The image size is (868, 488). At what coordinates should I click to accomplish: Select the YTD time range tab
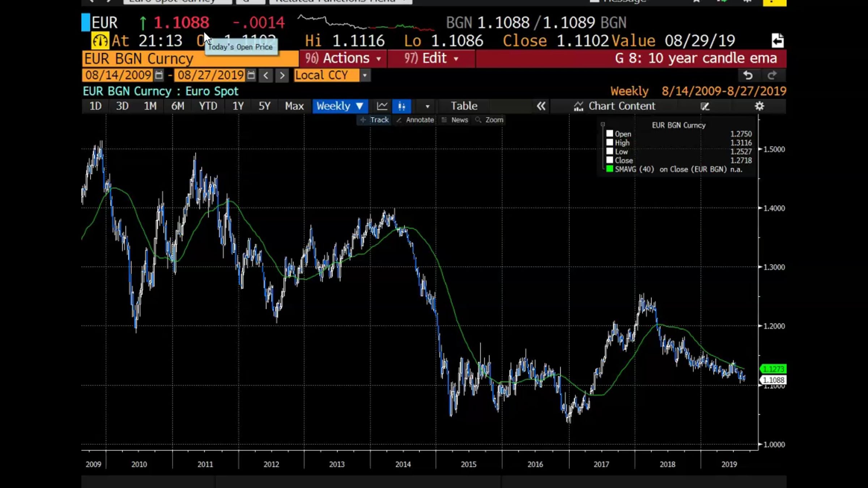[208, 106]
